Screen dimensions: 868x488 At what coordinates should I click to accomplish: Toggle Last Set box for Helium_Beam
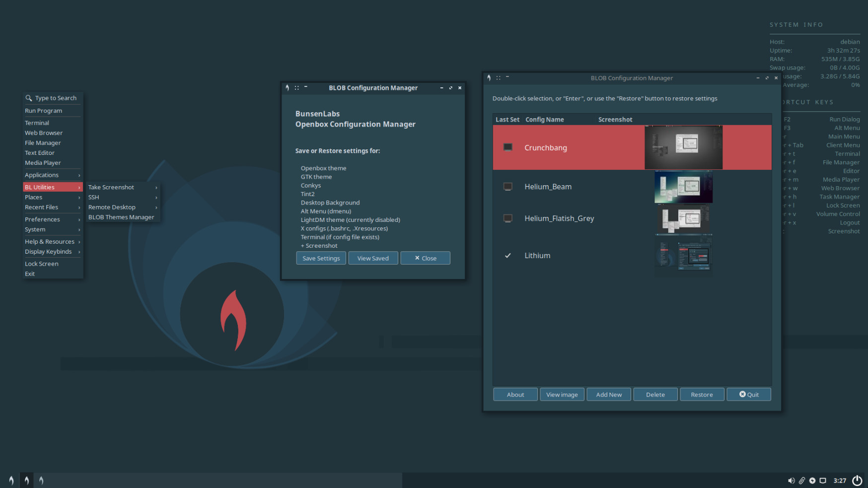[507, 187]
